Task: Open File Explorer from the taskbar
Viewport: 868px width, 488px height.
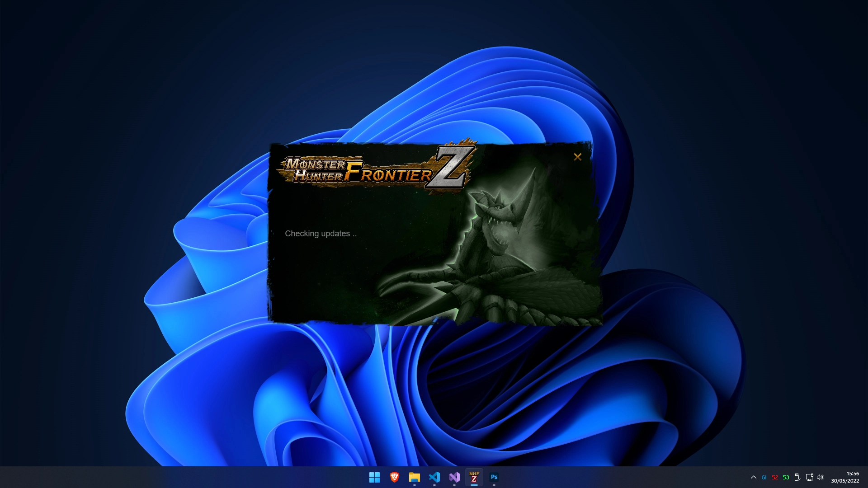Action: (415, 477)
